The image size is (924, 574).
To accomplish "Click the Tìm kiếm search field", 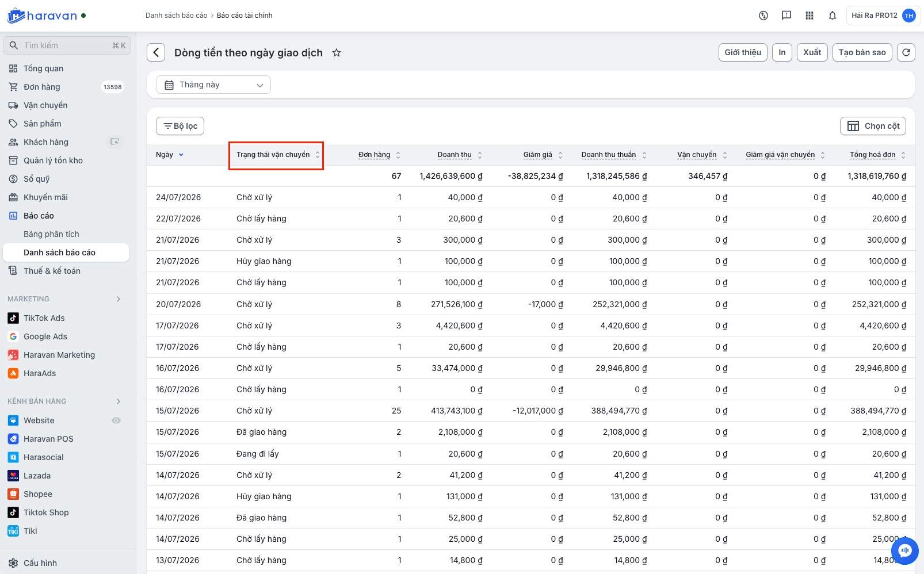I will pos(67,45).
